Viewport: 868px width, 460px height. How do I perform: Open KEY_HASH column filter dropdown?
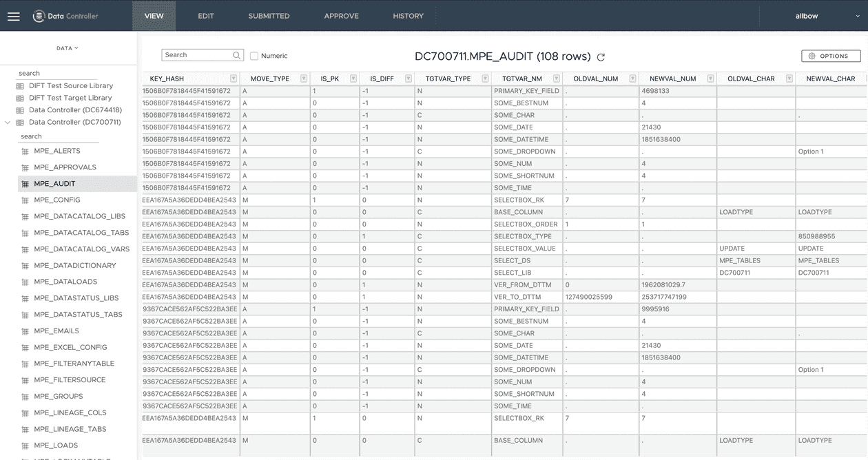(x=234, y=79)
